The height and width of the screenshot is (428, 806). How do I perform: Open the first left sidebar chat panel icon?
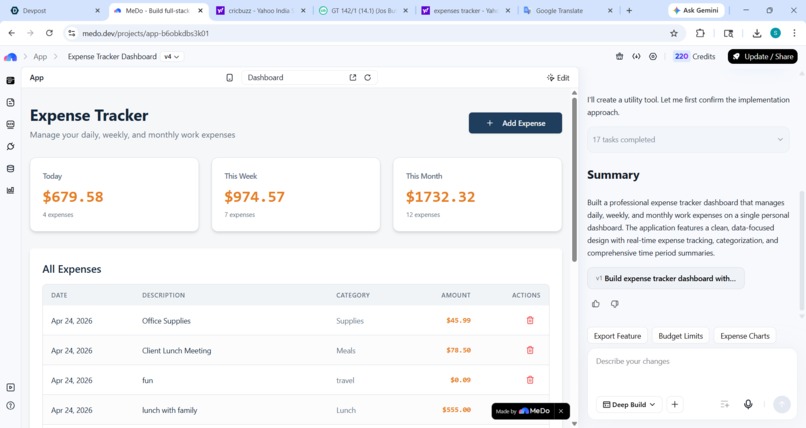(10, 81)
